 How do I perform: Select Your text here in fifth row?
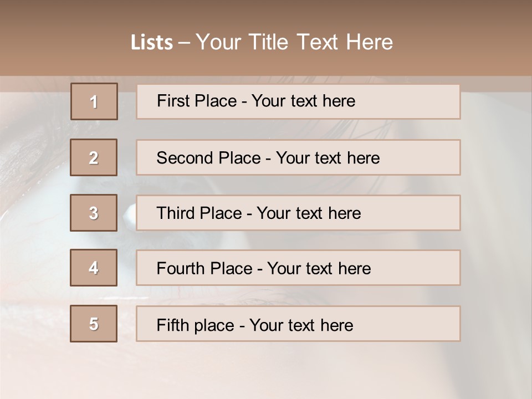pos(301,325)
